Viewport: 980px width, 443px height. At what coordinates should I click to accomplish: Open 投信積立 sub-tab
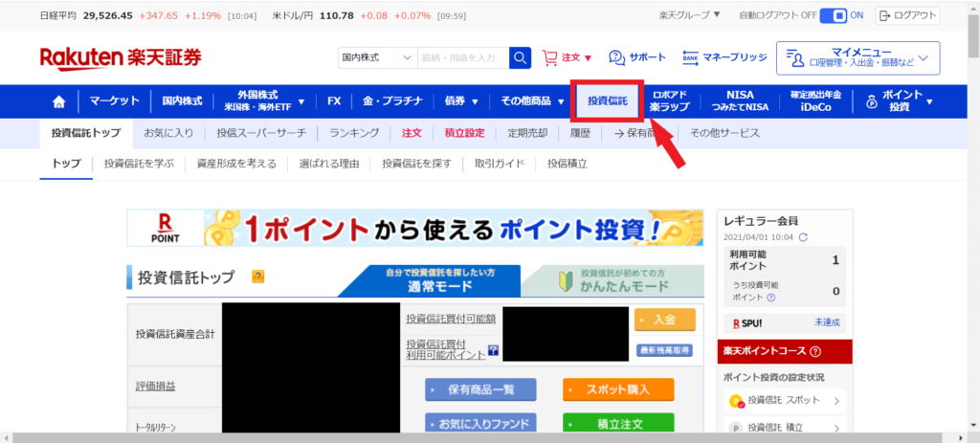(x=568, y=165)
